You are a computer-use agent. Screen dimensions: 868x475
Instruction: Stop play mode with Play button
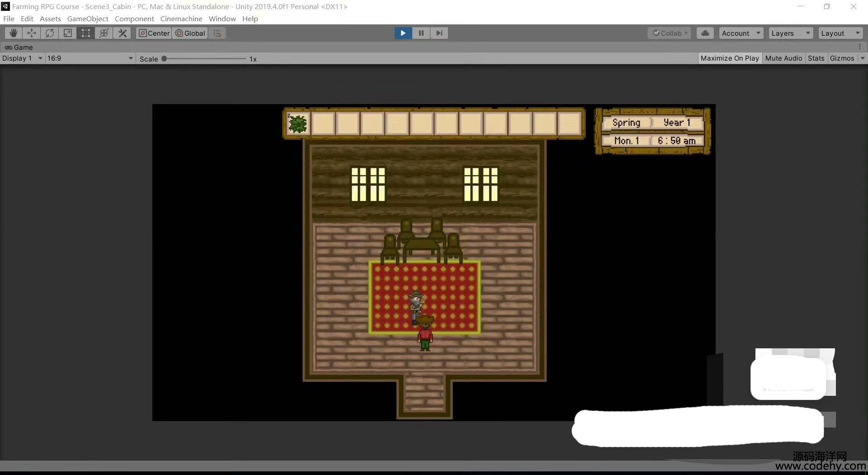[403, 33]
